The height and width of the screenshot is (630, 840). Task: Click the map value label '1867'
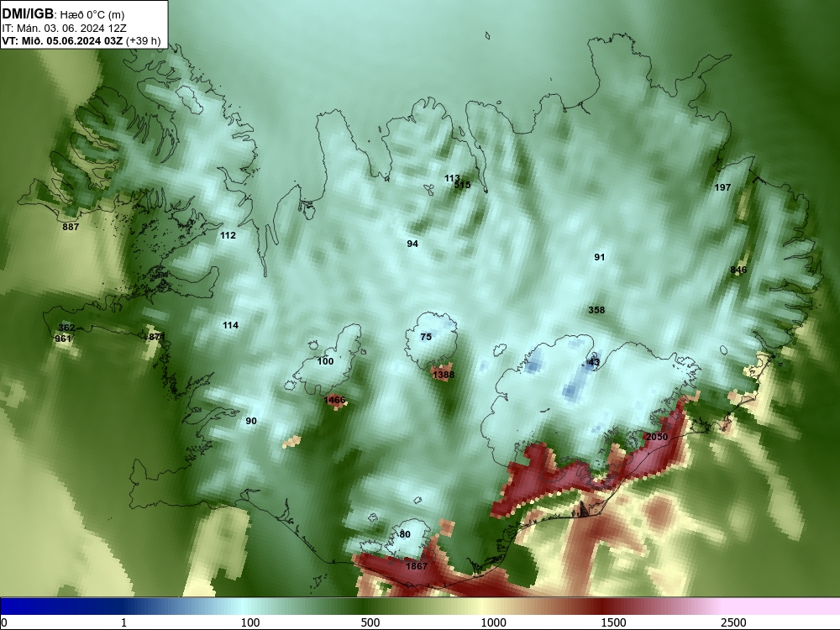point(417,566)
